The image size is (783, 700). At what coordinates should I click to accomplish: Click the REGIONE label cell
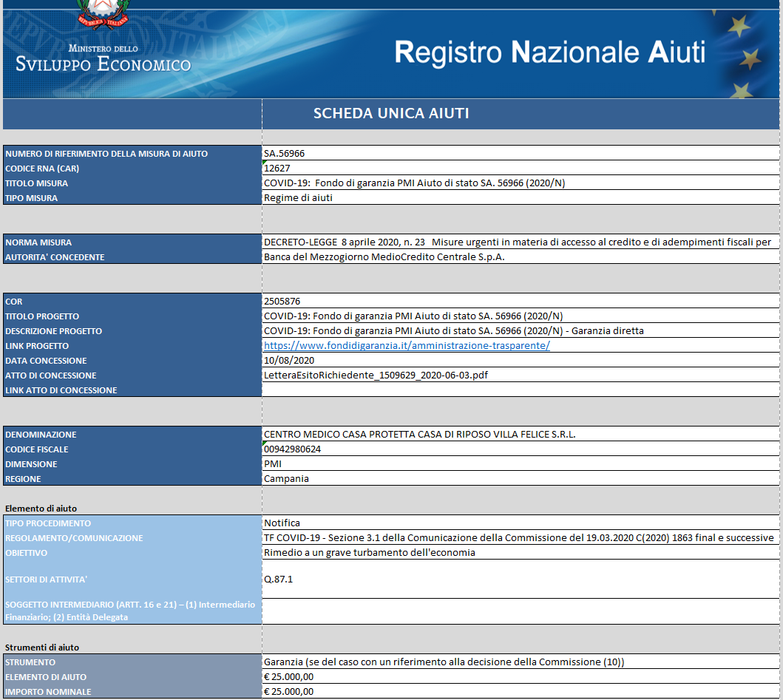pos(132,479)
